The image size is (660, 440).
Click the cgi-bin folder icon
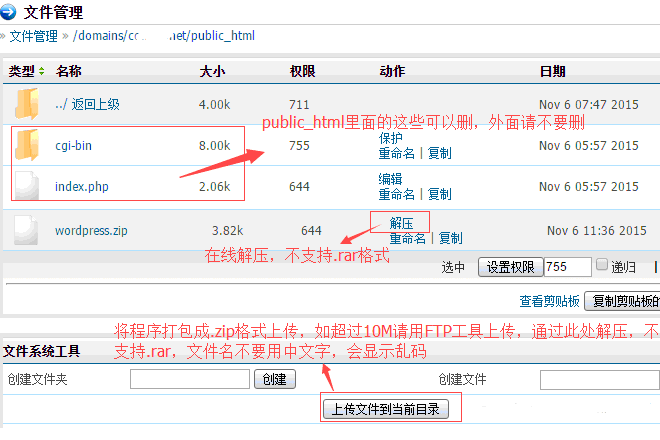click(26, 146)
